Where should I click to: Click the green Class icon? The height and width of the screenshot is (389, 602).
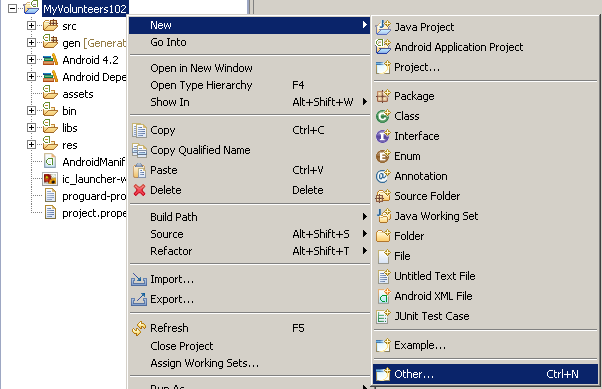click(383, 116)
